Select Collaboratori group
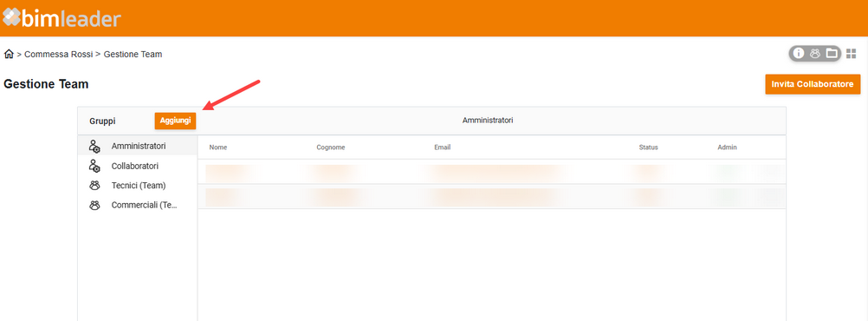 137,166
